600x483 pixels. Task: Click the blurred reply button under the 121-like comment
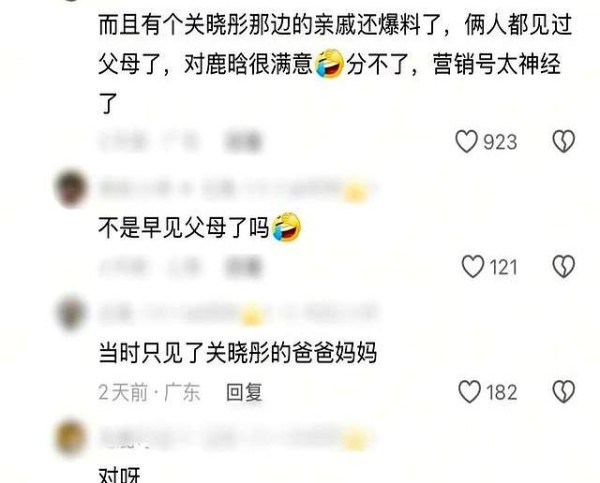[x=243, y=267]
